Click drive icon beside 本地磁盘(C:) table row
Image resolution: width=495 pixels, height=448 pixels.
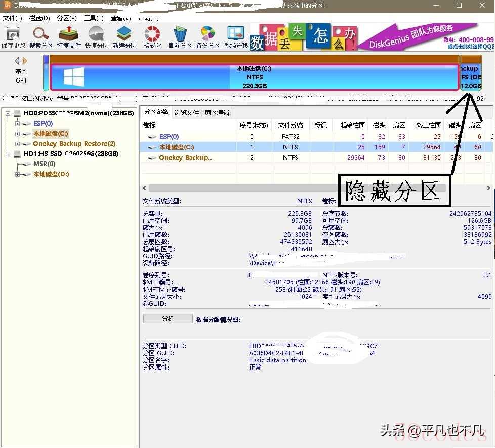[152, 147]
